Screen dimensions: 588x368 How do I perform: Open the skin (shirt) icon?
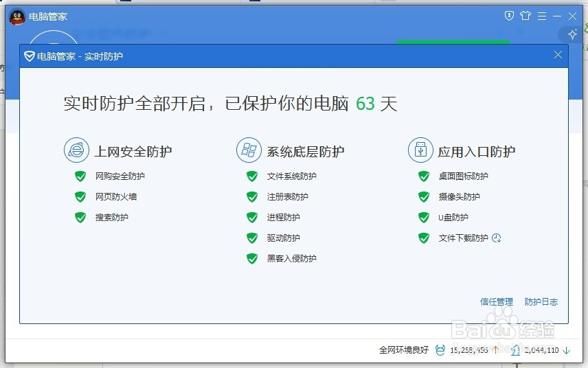pyautogui.click(x=525, y=16)
